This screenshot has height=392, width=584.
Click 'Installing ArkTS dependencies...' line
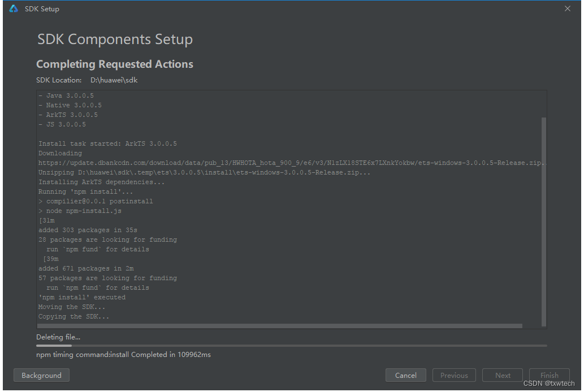coord(101,182)
